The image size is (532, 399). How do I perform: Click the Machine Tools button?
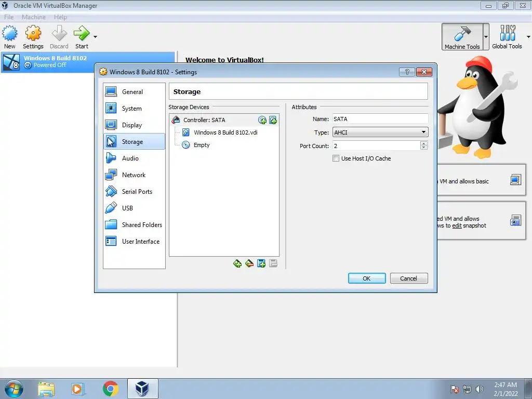coord(462,37)
